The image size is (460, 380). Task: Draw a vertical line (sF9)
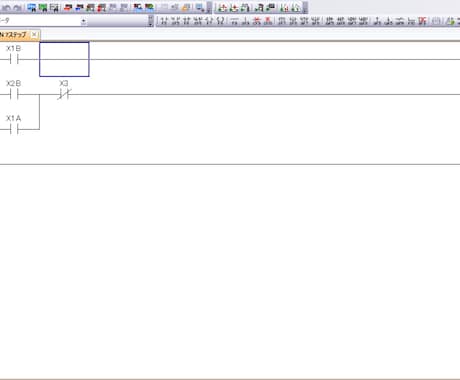pyautogui.click(x=246, y=21)
